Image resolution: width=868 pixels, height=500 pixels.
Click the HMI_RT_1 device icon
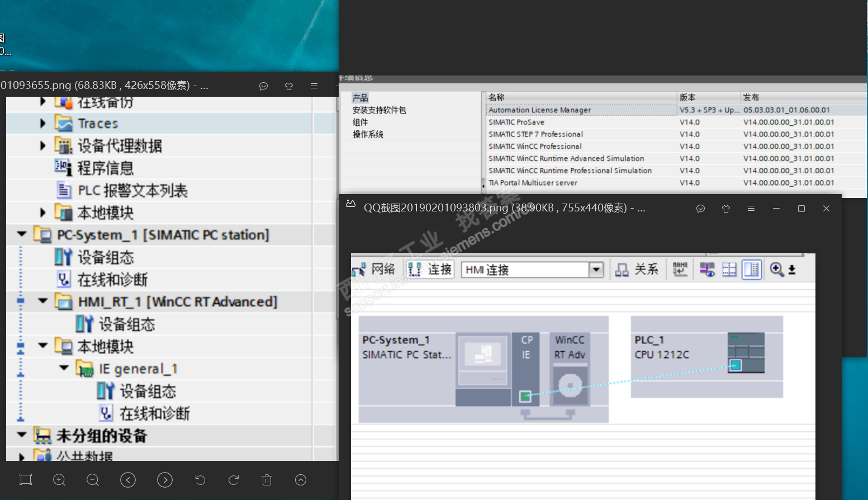[64, 301]
